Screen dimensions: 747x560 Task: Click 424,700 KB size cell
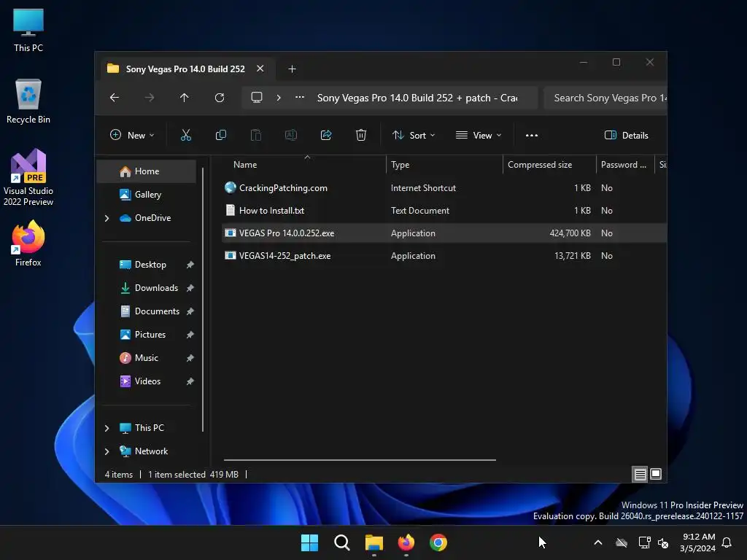pos(570,233)
